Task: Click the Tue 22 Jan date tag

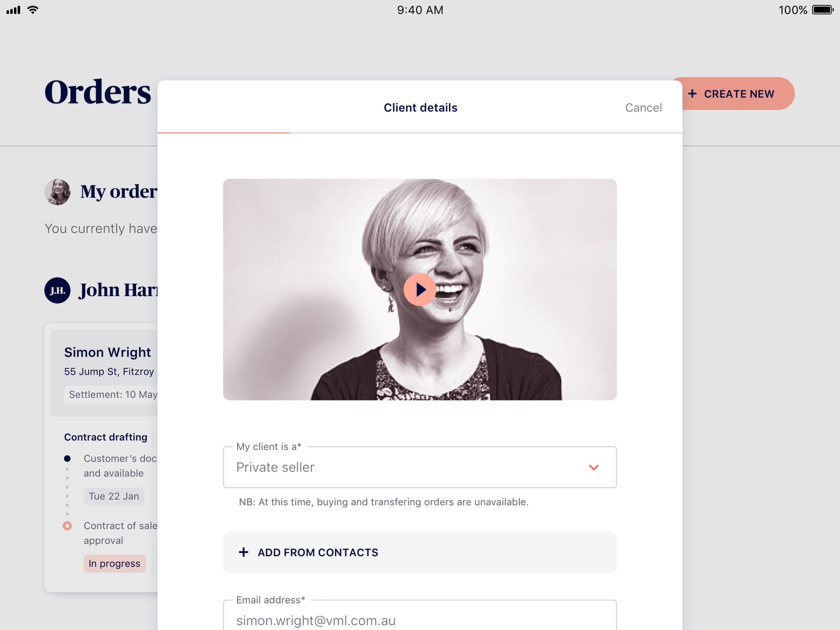Action: click(114, 496)
